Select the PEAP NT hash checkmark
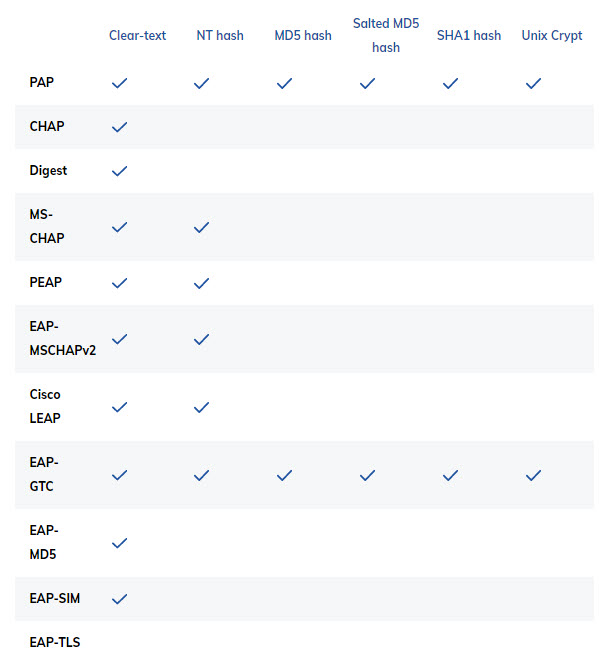This screenshot has width=602, height=661. click(x=202, y=283)
